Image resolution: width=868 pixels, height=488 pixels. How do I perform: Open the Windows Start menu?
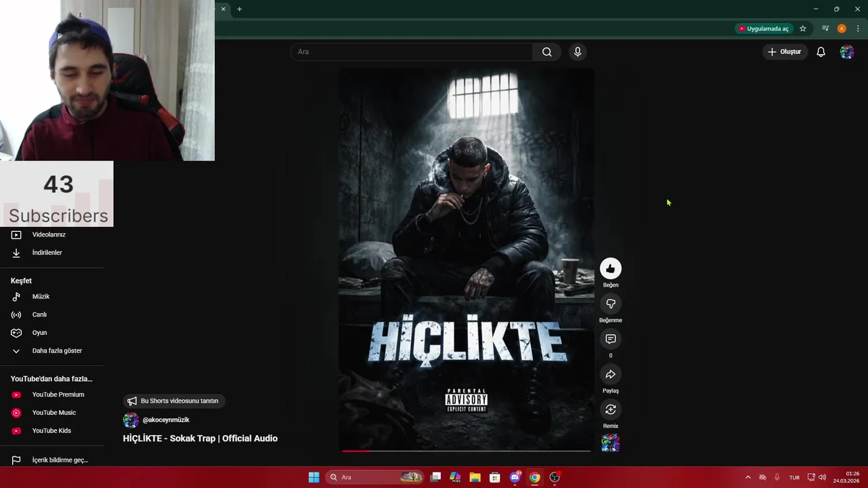coord(314,477)
